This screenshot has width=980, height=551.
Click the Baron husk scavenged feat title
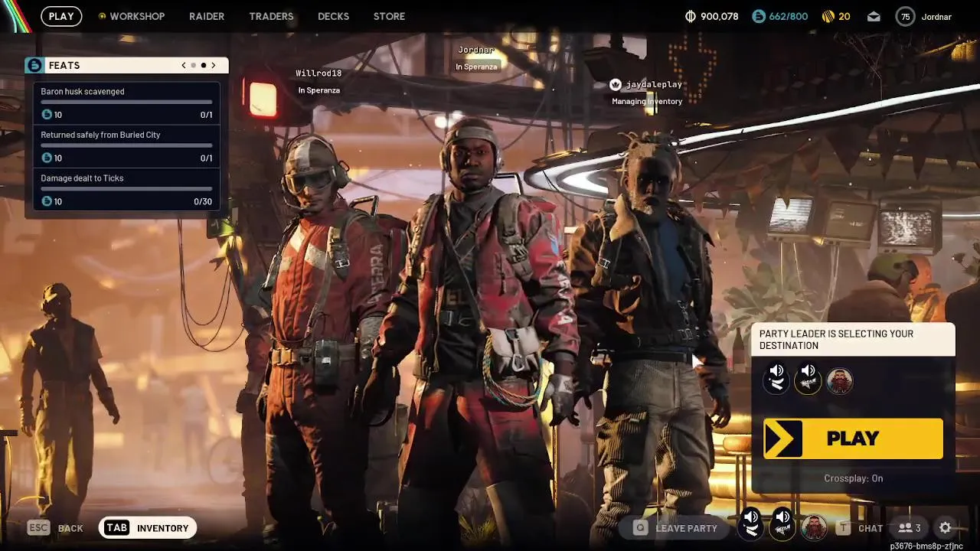83,91
